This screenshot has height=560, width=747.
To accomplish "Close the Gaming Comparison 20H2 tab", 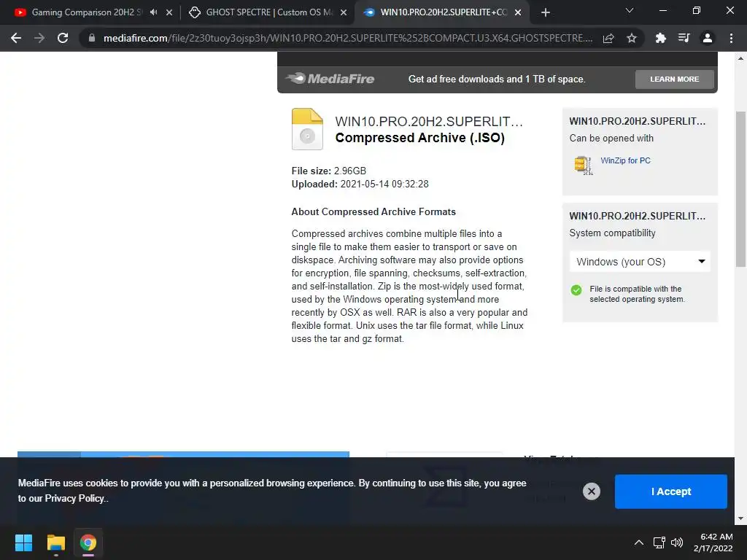I will [x=169, y=12].
